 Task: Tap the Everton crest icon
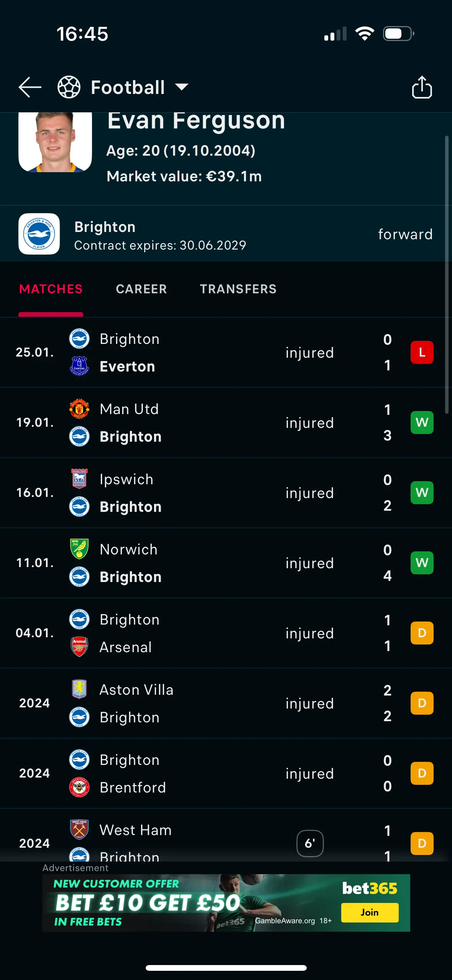pos(79,366)
